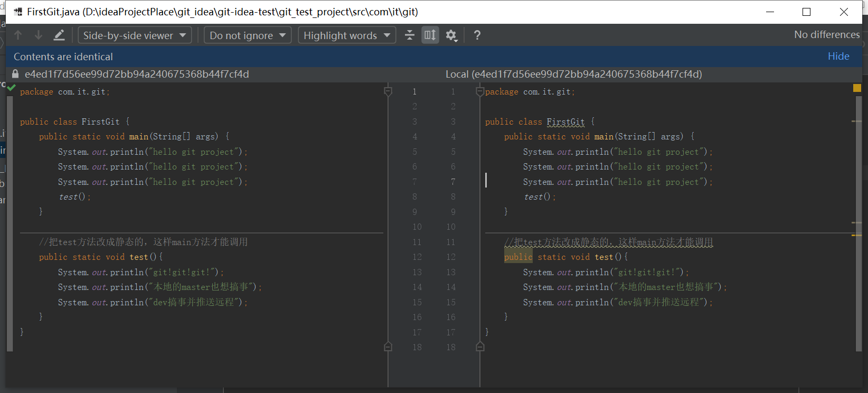Viewport: 868px width, 393px height.
Task: Click the read-only lock icon
Action: click(15, 74)
